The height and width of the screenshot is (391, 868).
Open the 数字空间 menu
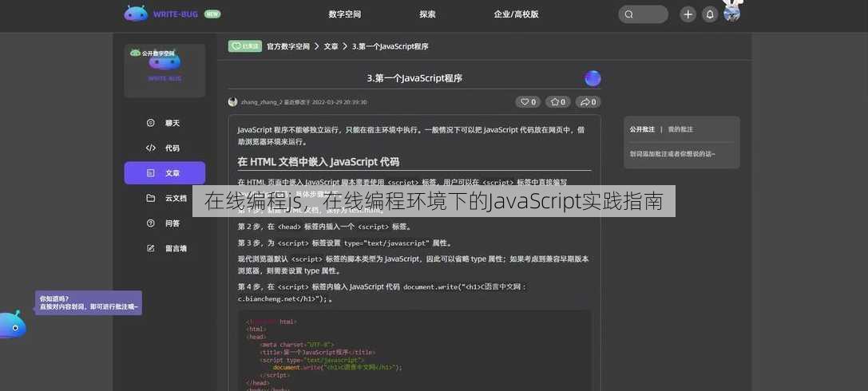(344, 14)
